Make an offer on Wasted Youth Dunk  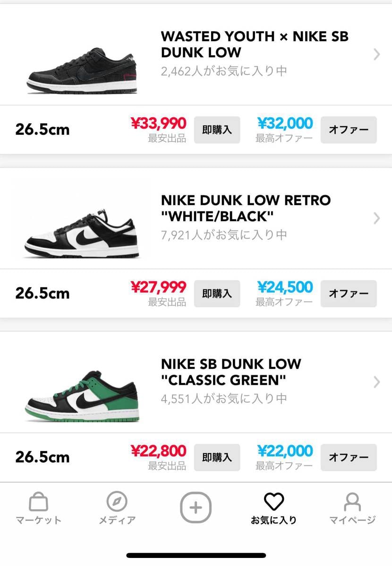[x=349, y=130]
